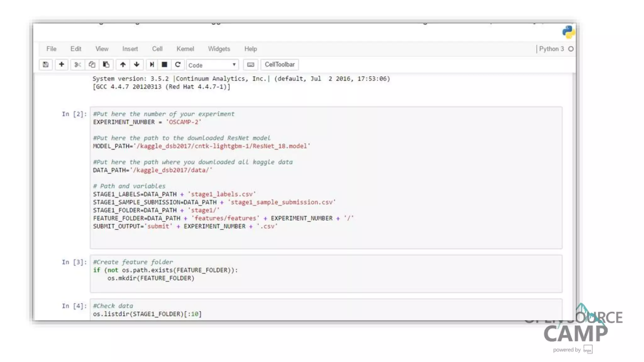Paste cells below icon

tap(106, 64)
